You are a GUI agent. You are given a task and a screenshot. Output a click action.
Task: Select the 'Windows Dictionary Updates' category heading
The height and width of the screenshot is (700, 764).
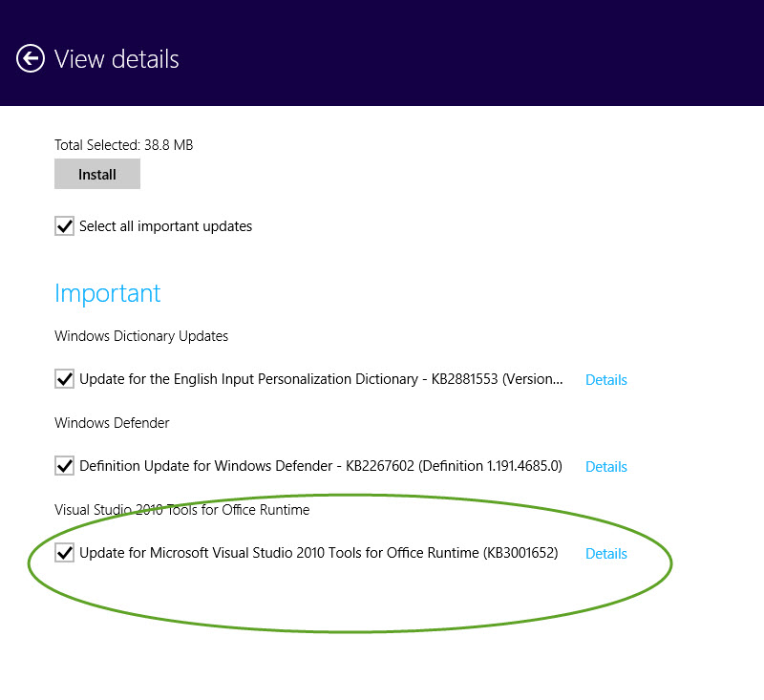pyautogui.click(x=141, y=336)
